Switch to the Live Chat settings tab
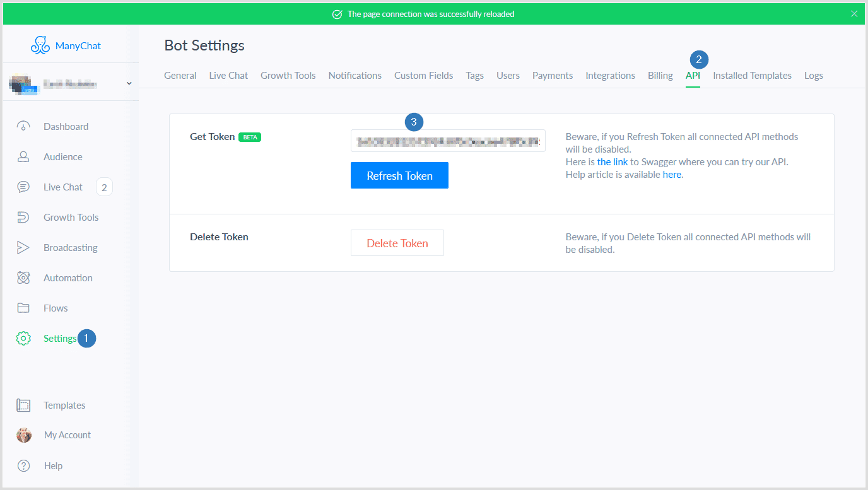 [x=228, y=75]
